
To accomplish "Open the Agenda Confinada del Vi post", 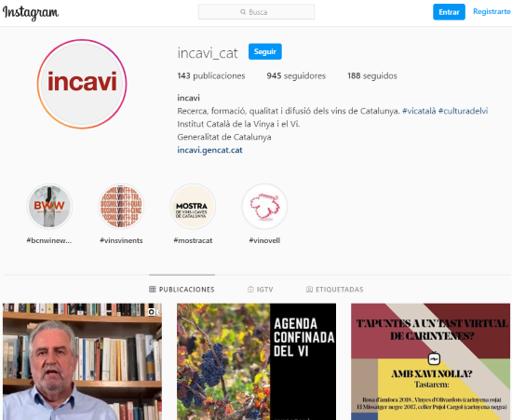I will coord(256,361).
